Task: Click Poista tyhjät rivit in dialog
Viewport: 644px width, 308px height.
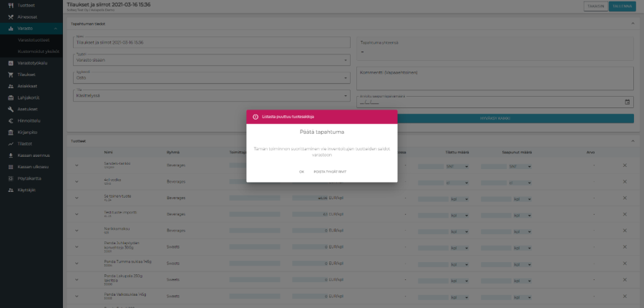Action: point(330,172)
